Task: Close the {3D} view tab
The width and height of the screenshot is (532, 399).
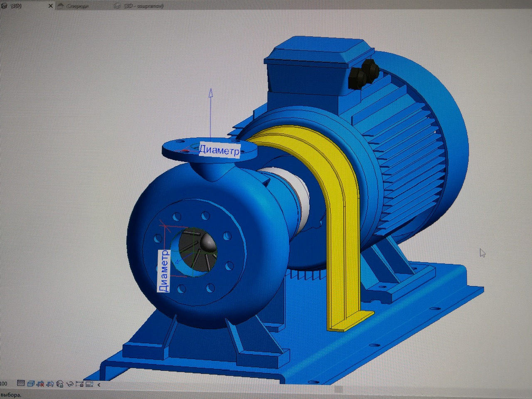Action: 51,6
